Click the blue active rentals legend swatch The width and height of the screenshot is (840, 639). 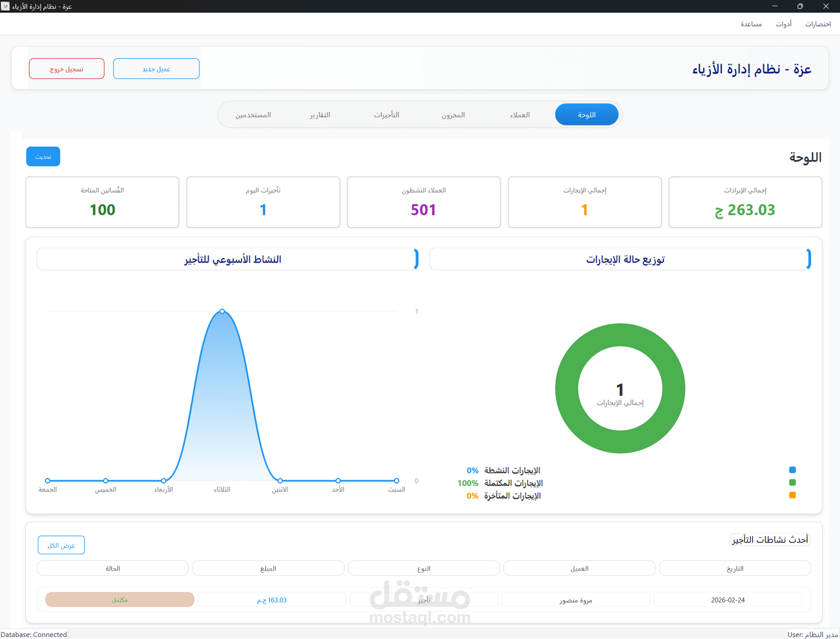coord(792,470)
